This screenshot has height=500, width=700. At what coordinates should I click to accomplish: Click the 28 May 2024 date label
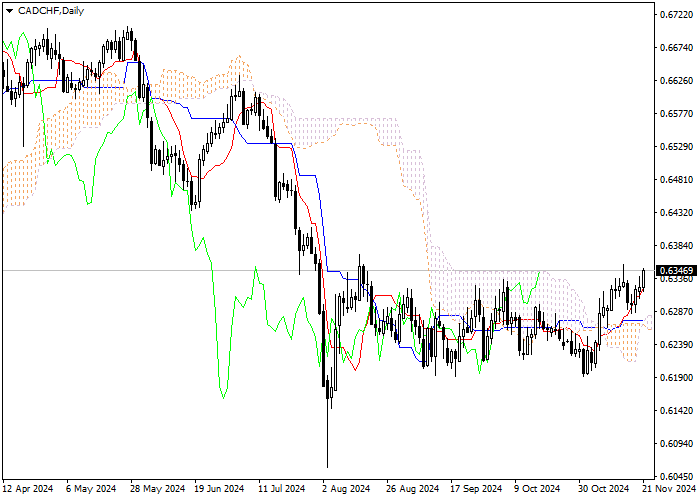[158, 489]
